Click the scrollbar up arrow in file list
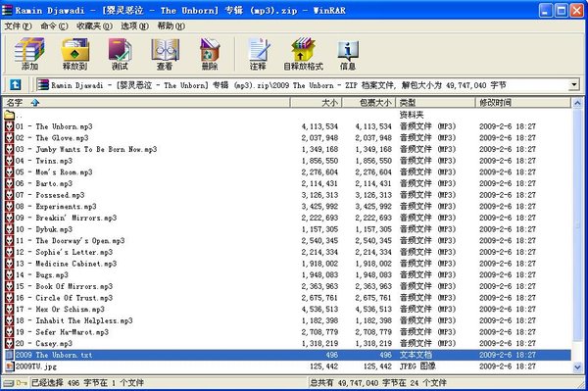 point(578,103)
